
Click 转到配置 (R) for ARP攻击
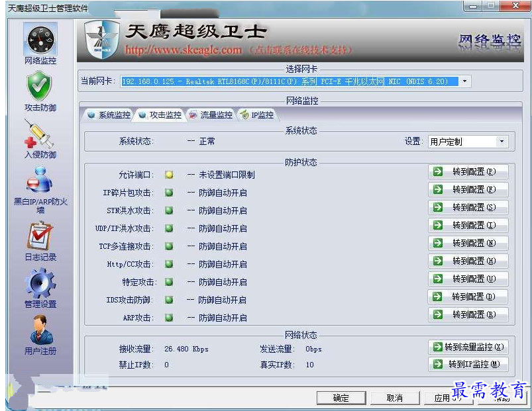pyautogui.click(x=468, y=315)
